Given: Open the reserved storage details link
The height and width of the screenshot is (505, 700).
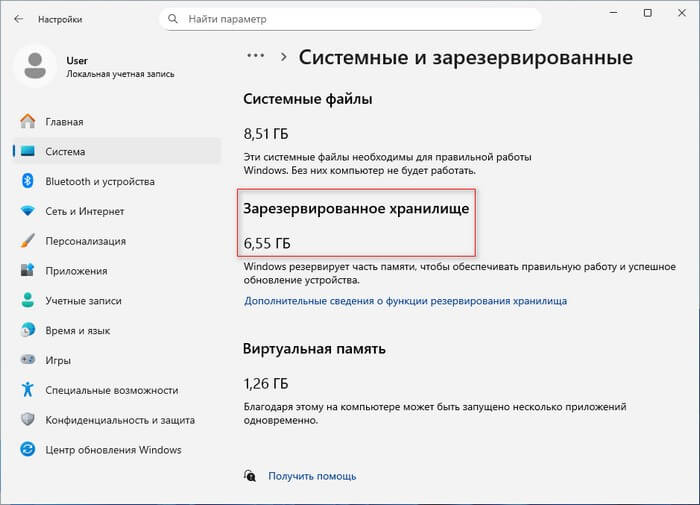Looking at the screenshot, I should (405, 300).
